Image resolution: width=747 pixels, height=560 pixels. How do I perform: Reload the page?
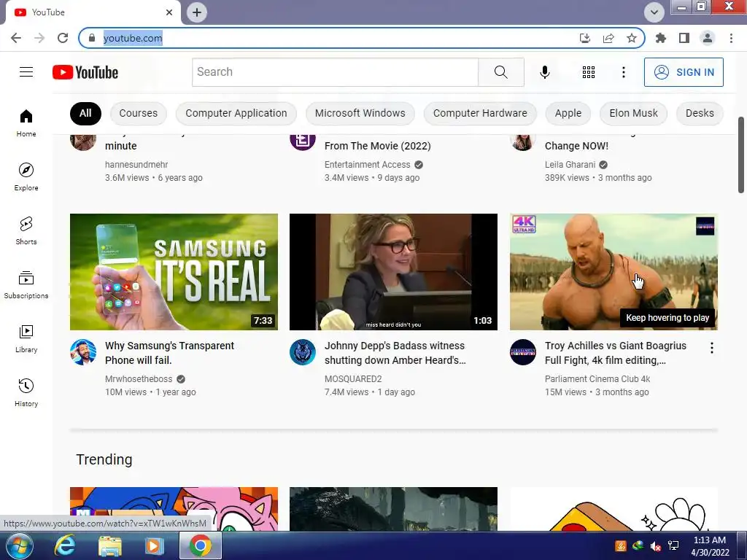63,38
